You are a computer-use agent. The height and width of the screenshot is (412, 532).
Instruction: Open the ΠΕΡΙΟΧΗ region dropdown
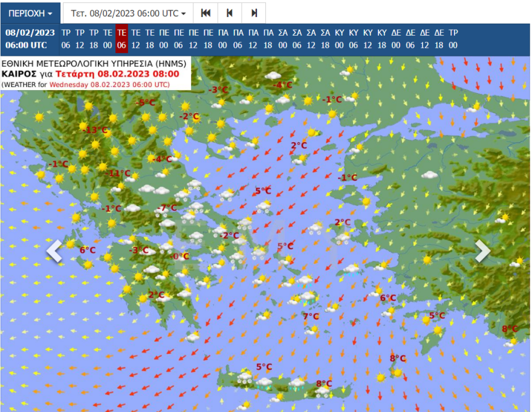click(30, 13)
